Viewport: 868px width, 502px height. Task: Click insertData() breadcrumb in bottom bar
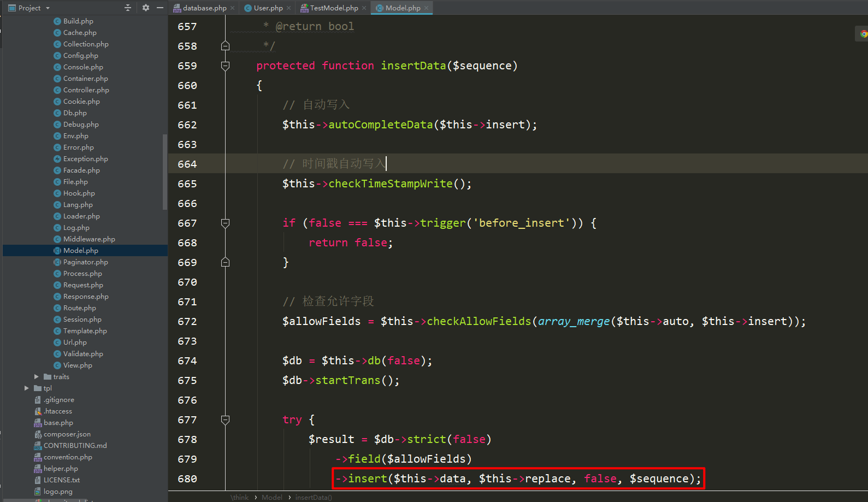[x=314, y=497]
